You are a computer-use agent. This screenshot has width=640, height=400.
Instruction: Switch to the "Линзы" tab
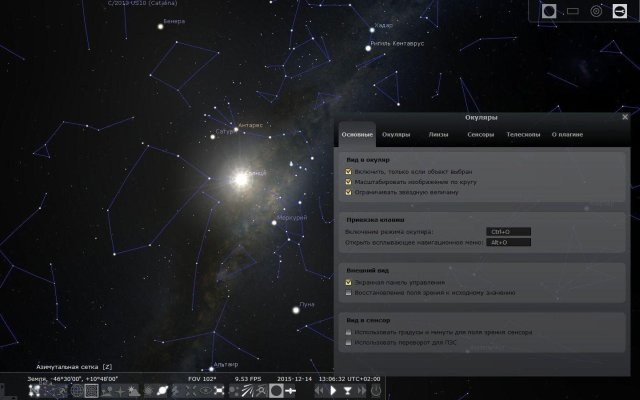(x=438, y=133)
